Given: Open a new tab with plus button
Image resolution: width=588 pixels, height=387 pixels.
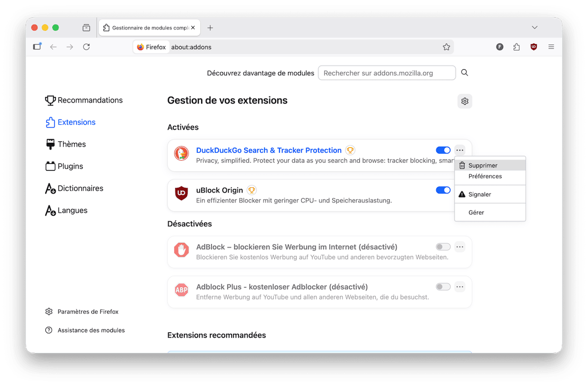Looking at the screenshot, I should 210,28.
